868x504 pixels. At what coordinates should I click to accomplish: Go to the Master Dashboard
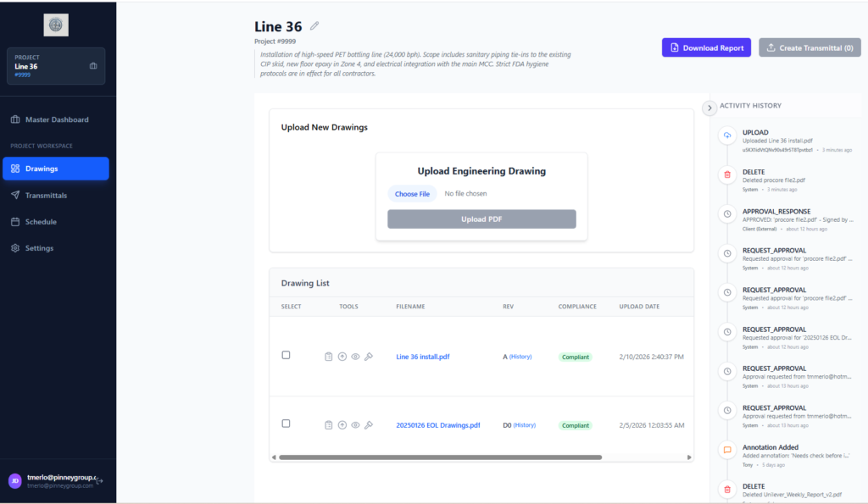[x=57, y=119]
